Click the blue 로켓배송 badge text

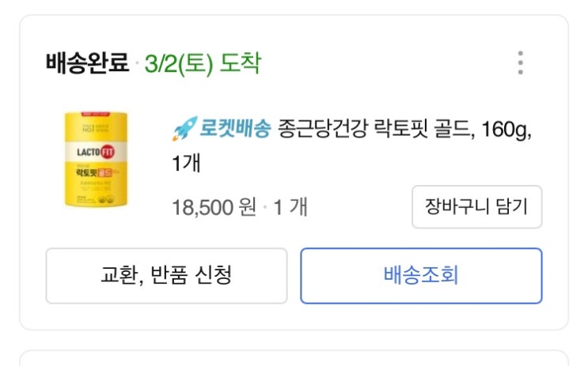click(x=234, y=130)
